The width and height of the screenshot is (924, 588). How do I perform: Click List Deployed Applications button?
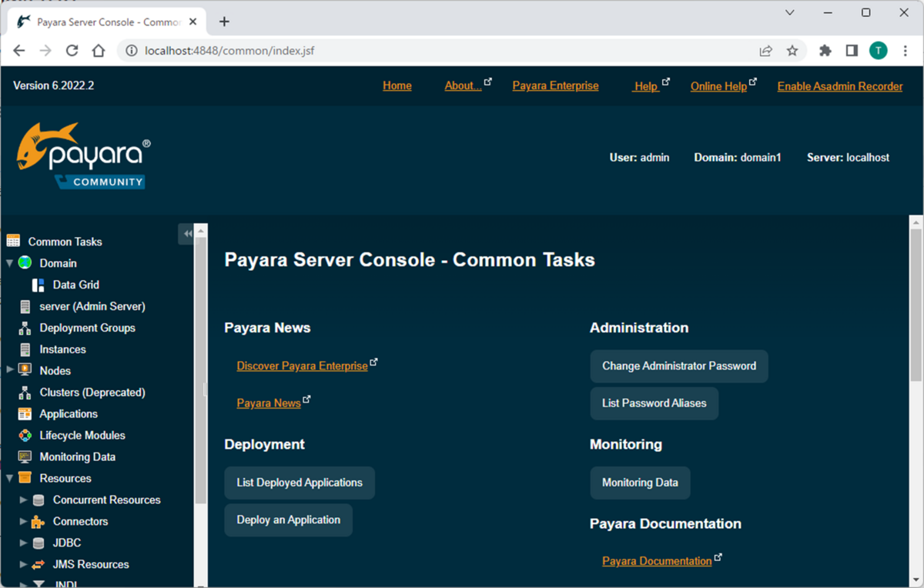click(300, 483)
